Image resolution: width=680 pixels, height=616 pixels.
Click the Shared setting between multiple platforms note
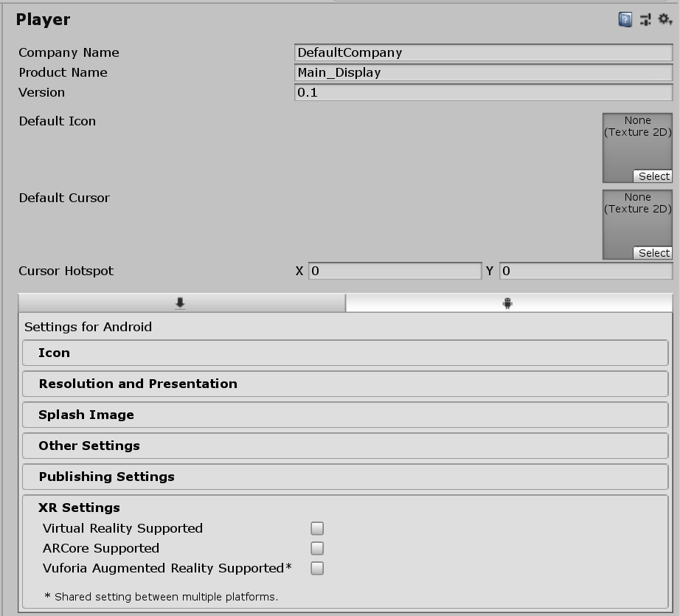(162, 597)
